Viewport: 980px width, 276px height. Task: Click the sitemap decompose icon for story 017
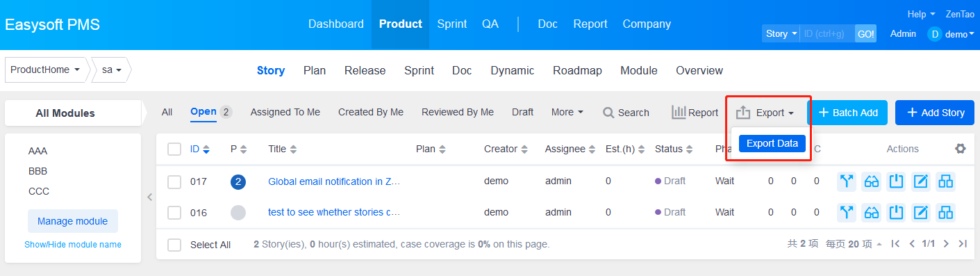[x=945, y=181]
